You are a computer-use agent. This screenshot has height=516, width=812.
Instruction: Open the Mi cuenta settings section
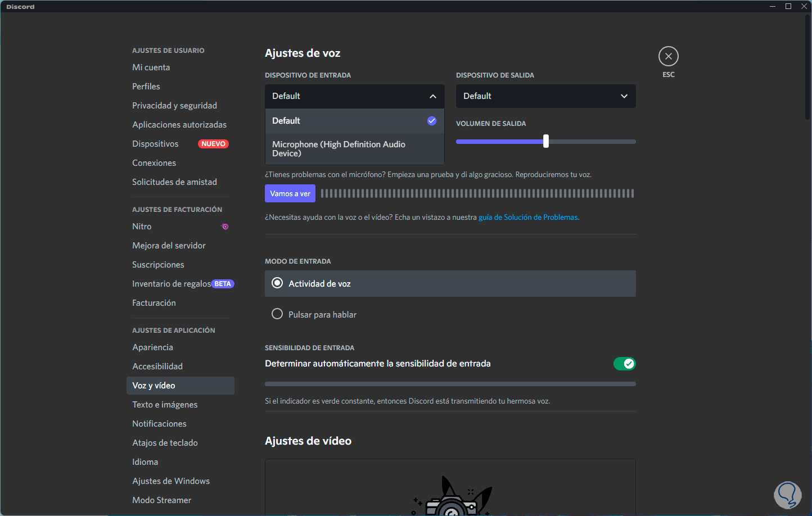point(151,67)
